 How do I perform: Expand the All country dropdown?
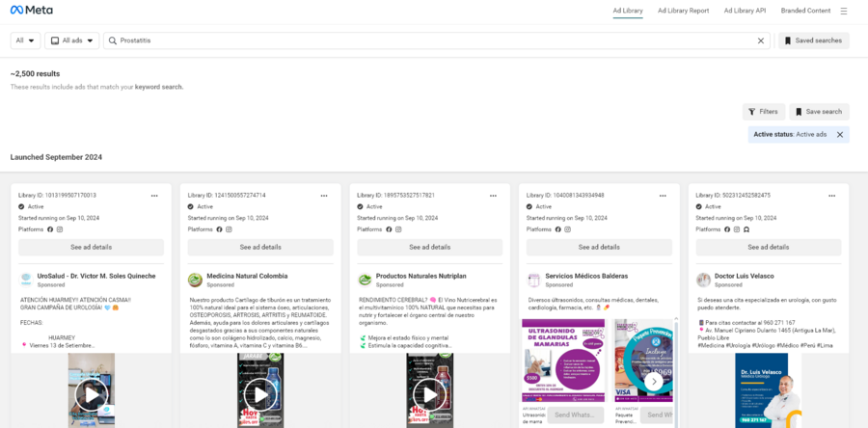[x=25, y=40]
